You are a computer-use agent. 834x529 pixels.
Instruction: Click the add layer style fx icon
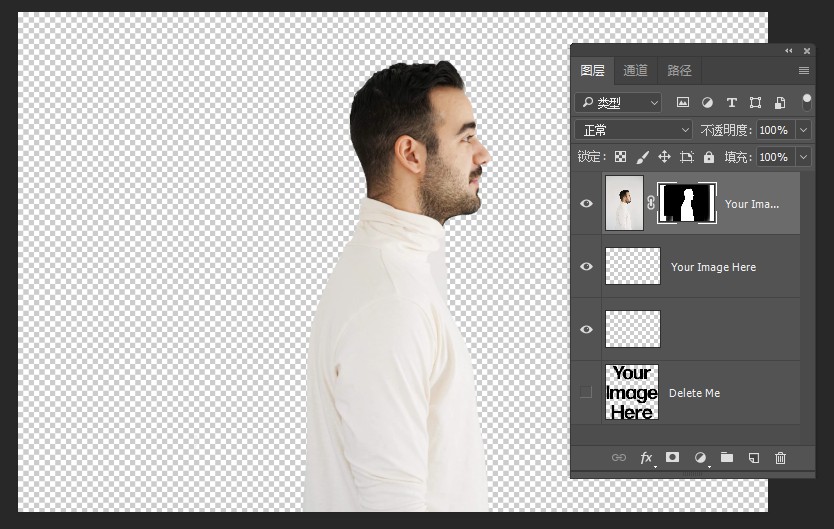point(646,457)
